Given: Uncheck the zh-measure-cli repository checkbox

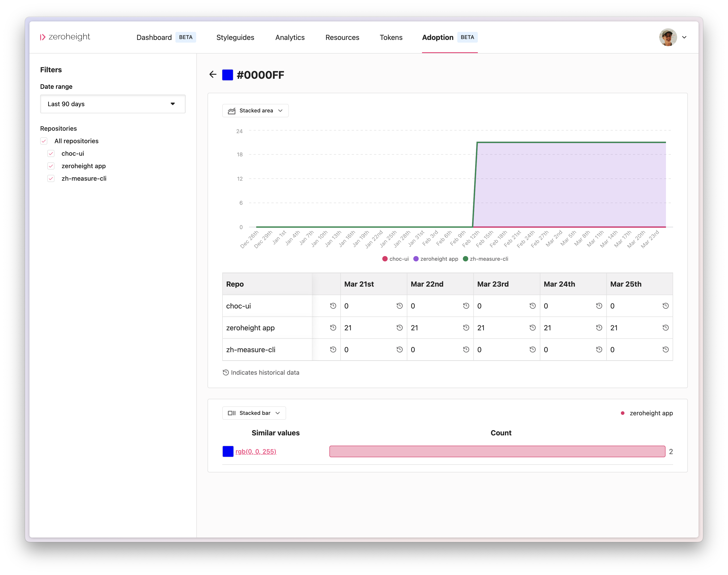Looking at the screenshot, I should pyautogui.click(x=51, y=178).
